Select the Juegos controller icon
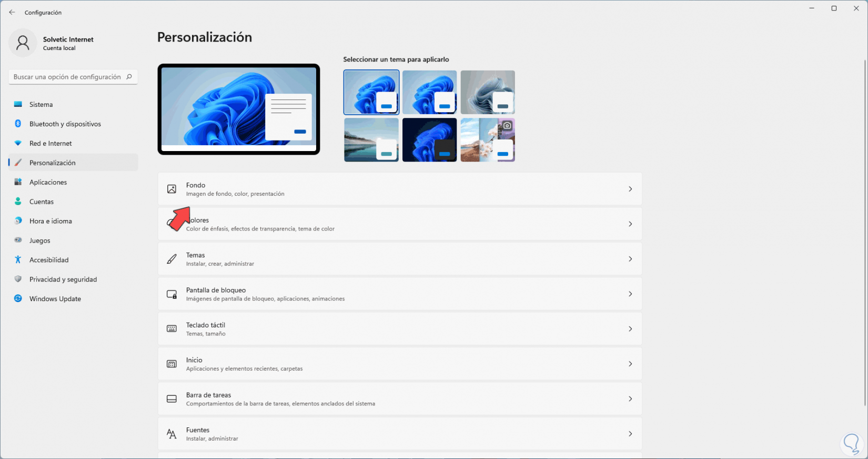868x459 pixels. (x=18, y=240)
